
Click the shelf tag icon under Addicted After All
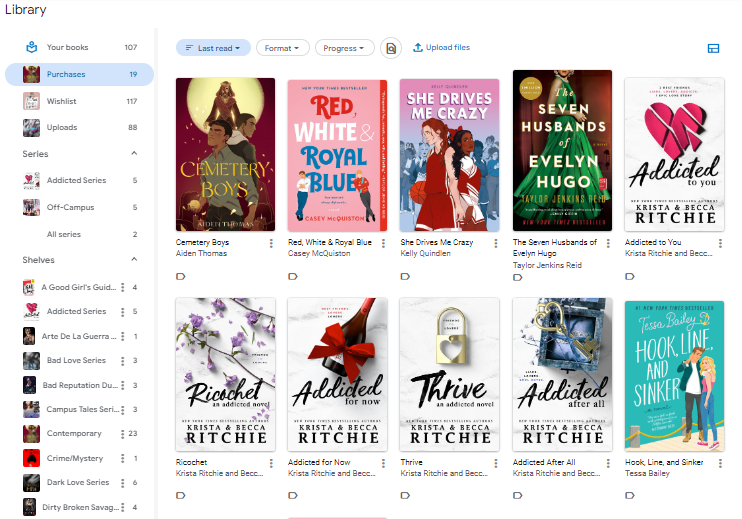click(518, 495)
